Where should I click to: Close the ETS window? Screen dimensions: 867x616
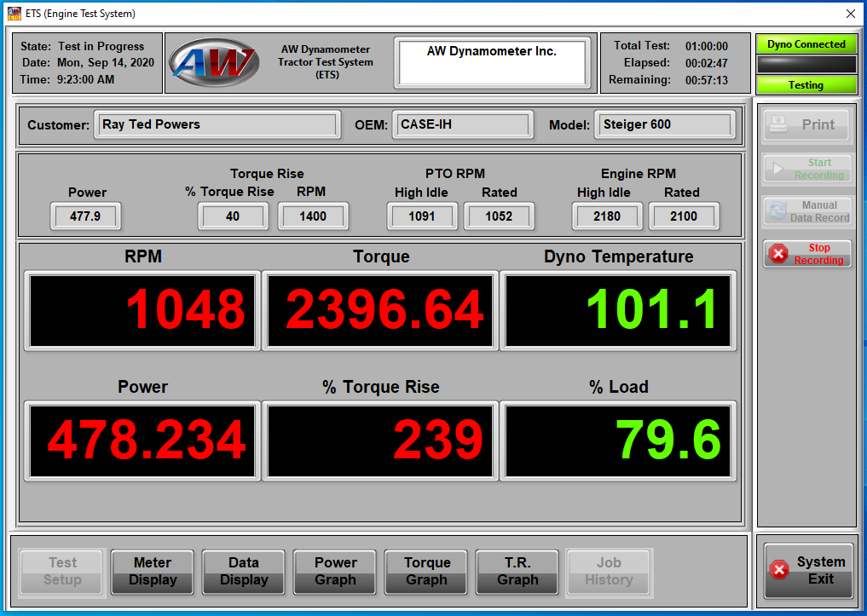[850, 14]
